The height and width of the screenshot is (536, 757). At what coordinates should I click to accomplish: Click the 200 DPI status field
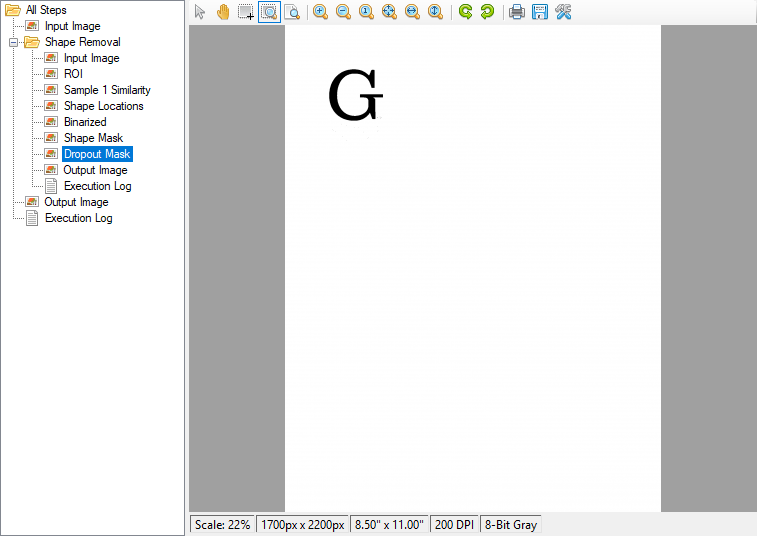point(454,525)
